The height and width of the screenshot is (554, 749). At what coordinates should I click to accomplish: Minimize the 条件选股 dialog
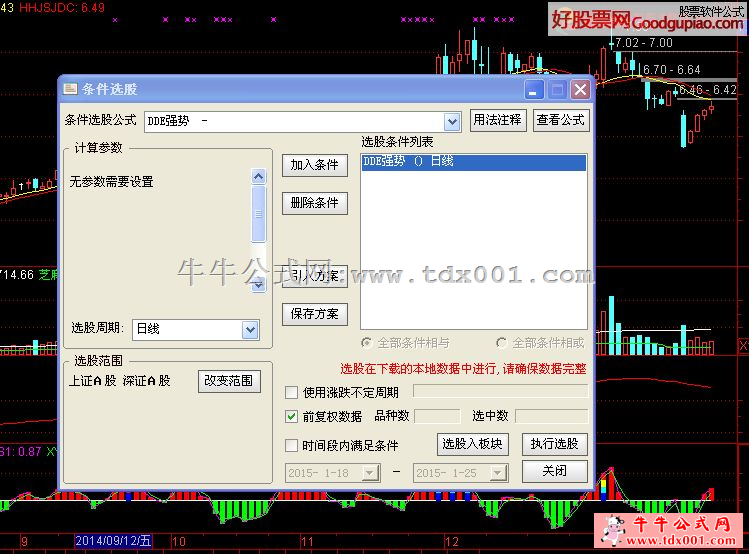click(534, 90)
